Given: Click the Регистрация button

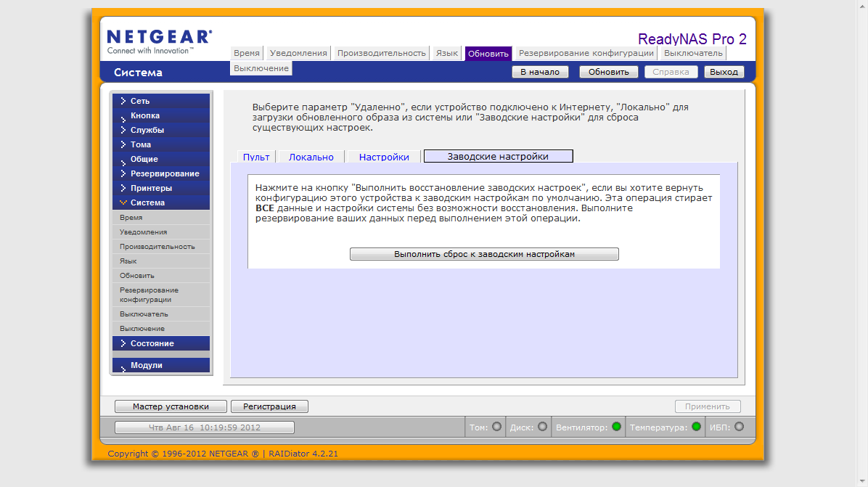Looking at the screenshot, I should [x=269, y=406].
